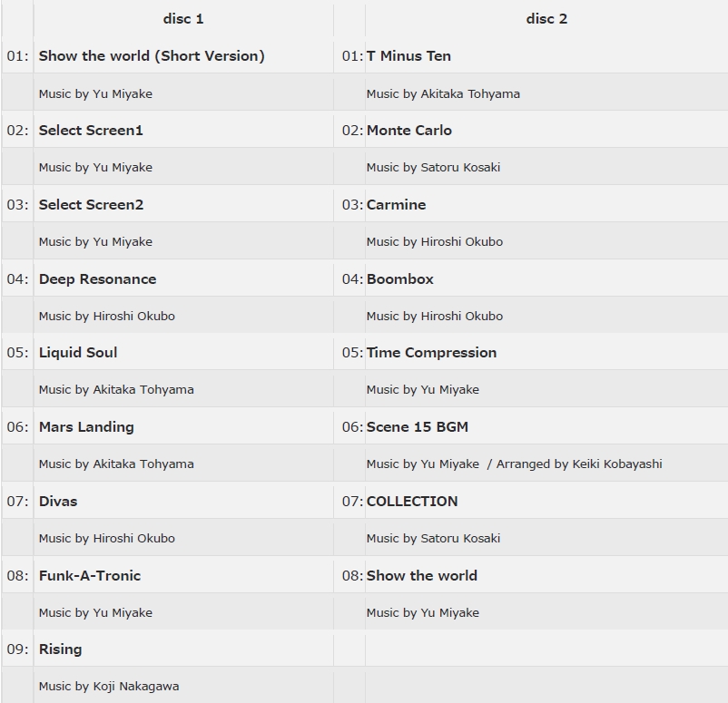Viewport: 728px width, 703px height.
Task: Select track title "Show the world (Short Version)"
Action: 152,56
